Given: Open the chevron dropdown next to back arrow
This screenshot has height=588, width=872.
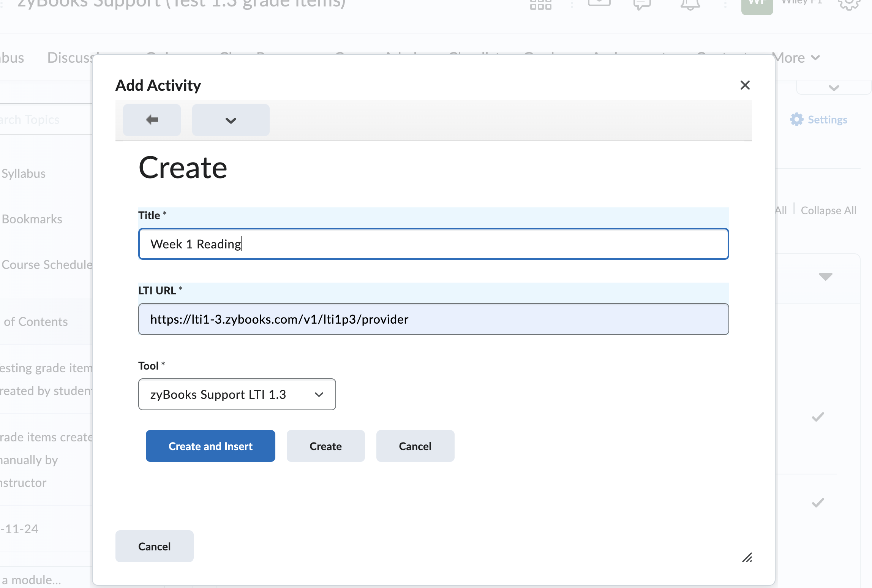Looking at the screenshot, I should [x=231, y=120].
